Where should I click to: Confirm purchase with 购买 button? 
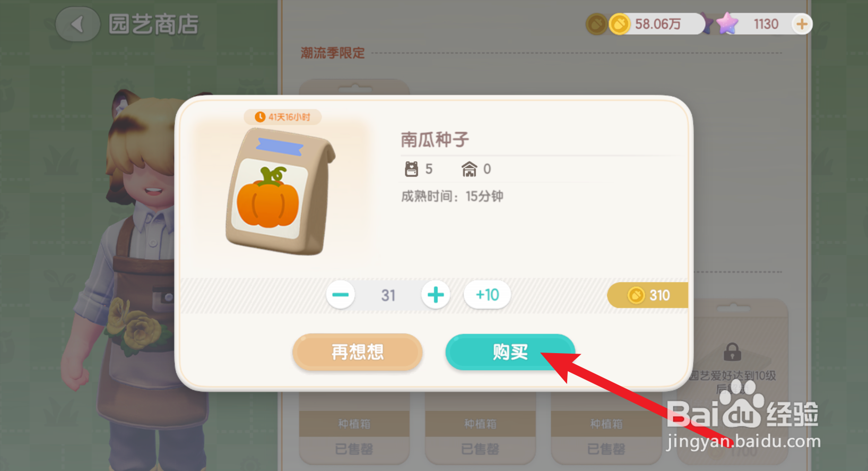coord(510,352)
